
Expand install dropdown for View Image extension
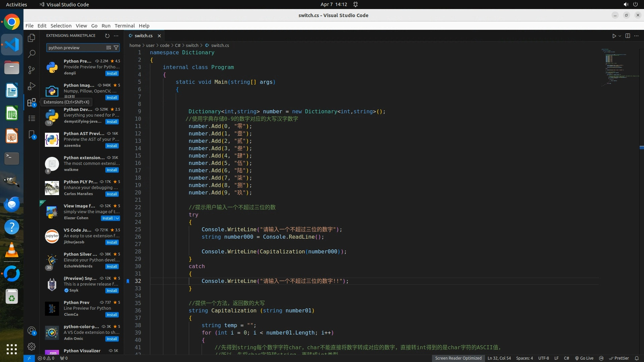coord(117,218)
